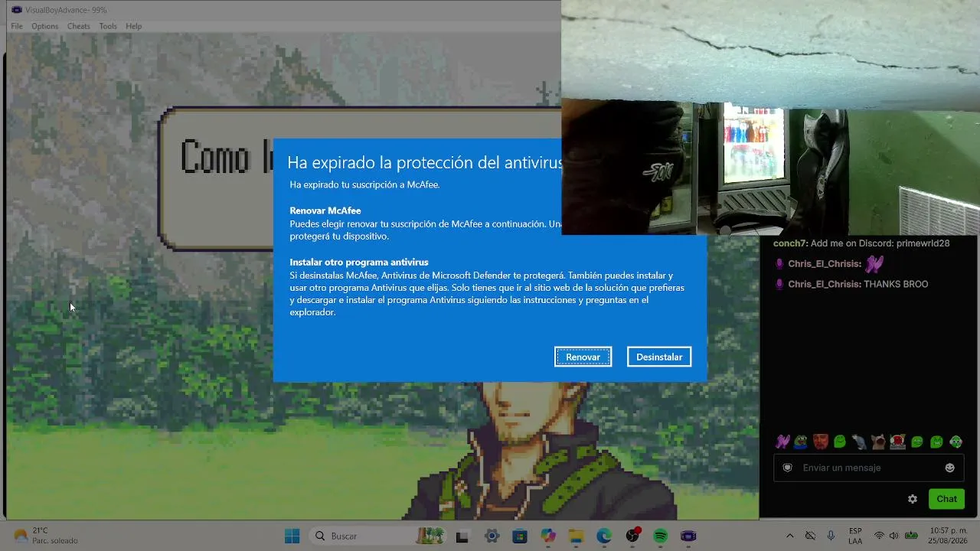Click the shield badge icon in the chat input

[x=787, y=468]
